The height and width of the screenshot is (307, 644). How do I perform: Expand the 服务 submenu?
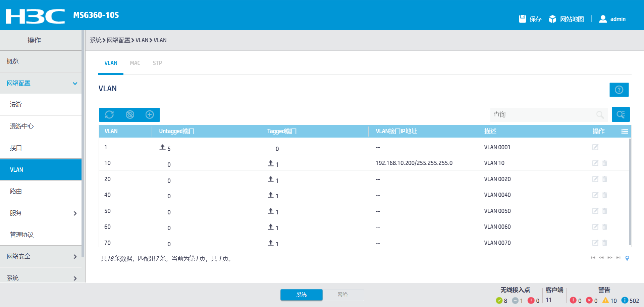click(x=75, y=213)
